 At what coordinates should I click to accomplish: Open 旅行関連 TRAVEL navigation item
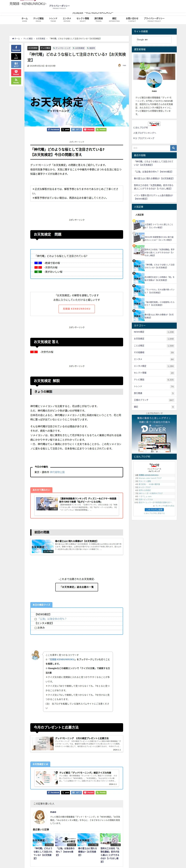click(99, 20)
